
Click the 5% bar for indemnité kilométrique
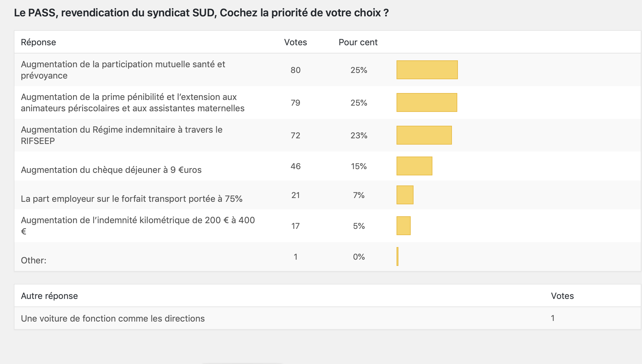[403, 226]
